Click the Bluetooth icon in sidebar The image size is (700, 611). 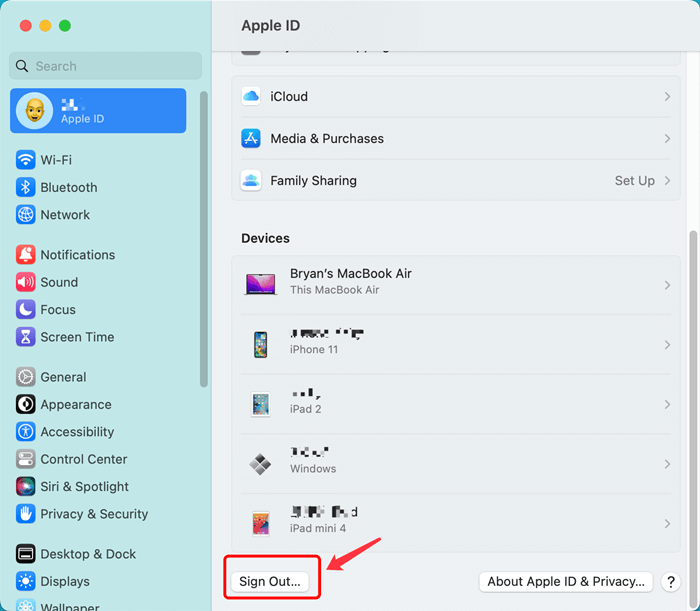(25, 187)
